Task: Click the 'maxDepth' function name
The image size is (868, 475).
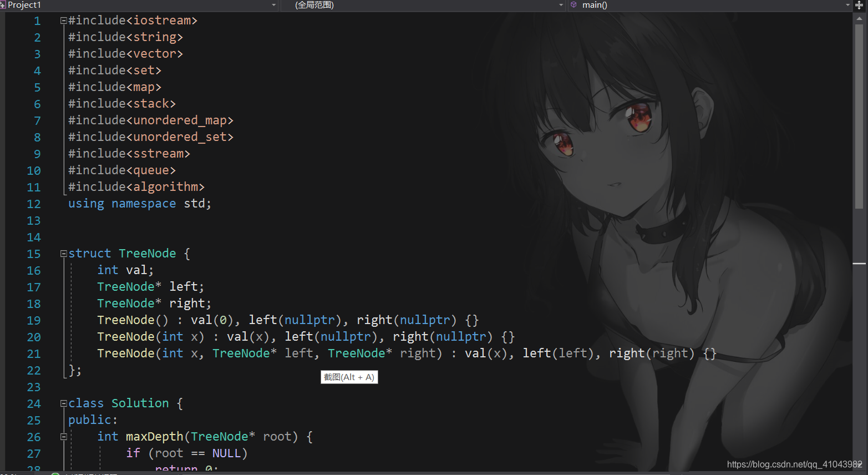Action: pos(154,437)
